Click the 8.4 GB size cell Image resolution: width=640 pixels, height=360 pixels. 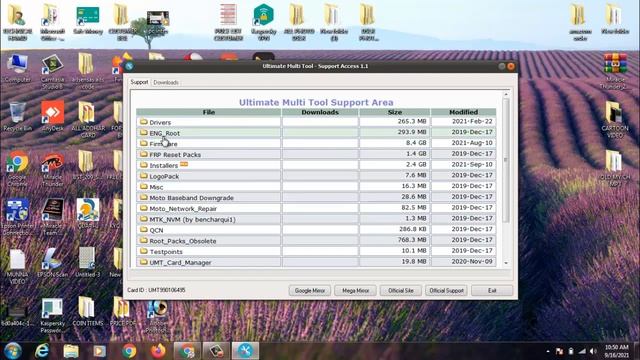pyautogui.click(x=395, y=143)
